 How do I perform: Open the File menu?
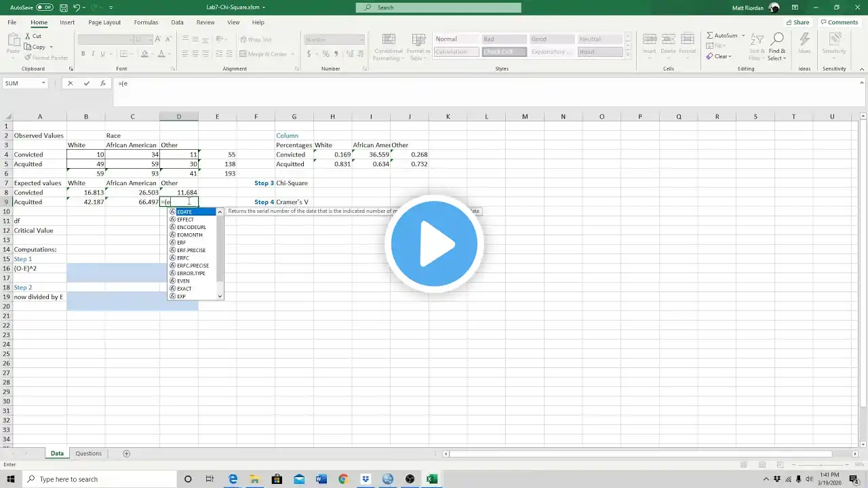pos(12,22)
